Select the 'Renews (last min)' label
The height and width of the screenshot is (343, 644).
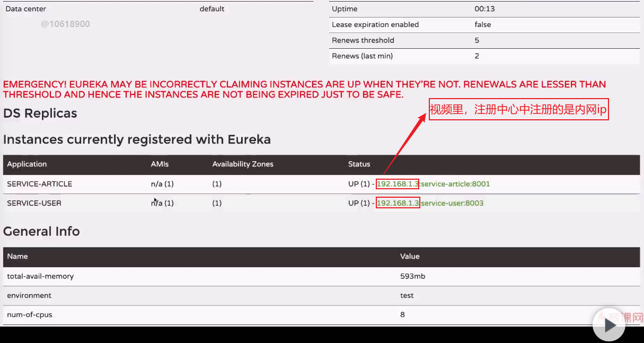363,56
